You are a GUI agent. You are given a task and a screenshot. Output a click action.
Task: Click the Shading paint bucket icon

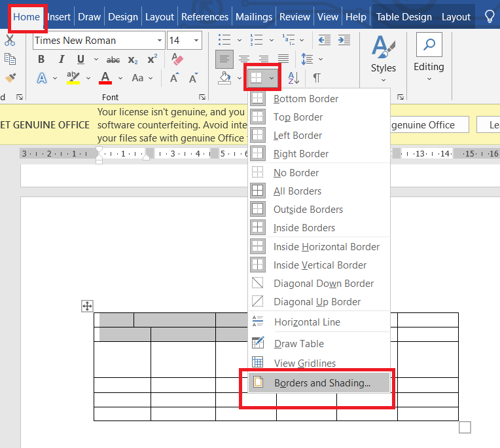[225, 78]
